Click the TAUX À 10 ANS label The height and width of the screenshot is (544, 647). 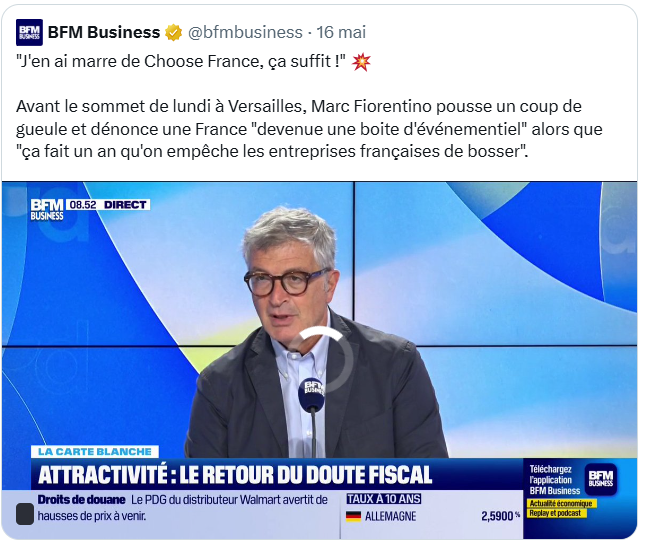tap(384, 499)
